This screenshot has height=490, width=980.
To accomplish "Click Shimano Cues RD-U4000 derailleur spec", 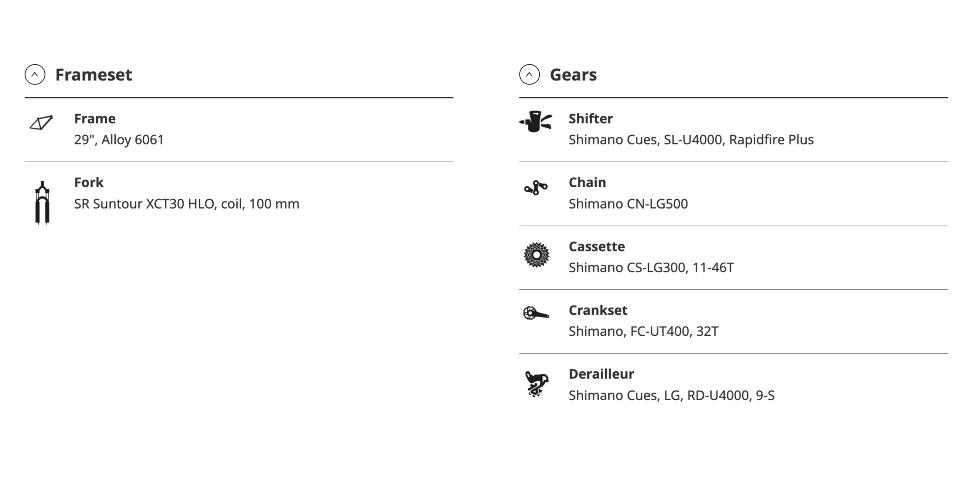I will pos(672,395).
